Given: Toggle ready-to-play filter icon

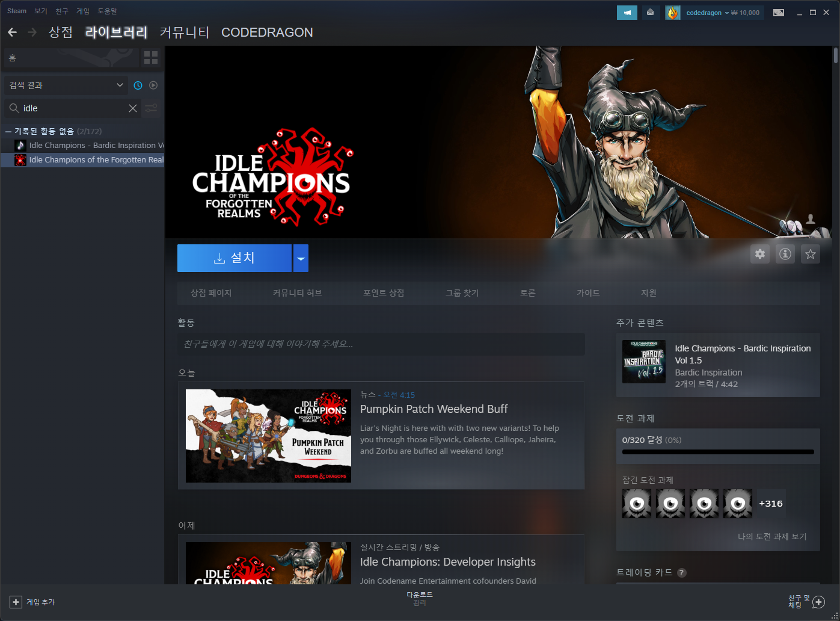Looking at the screenshot, I should (x=153, y=85).
